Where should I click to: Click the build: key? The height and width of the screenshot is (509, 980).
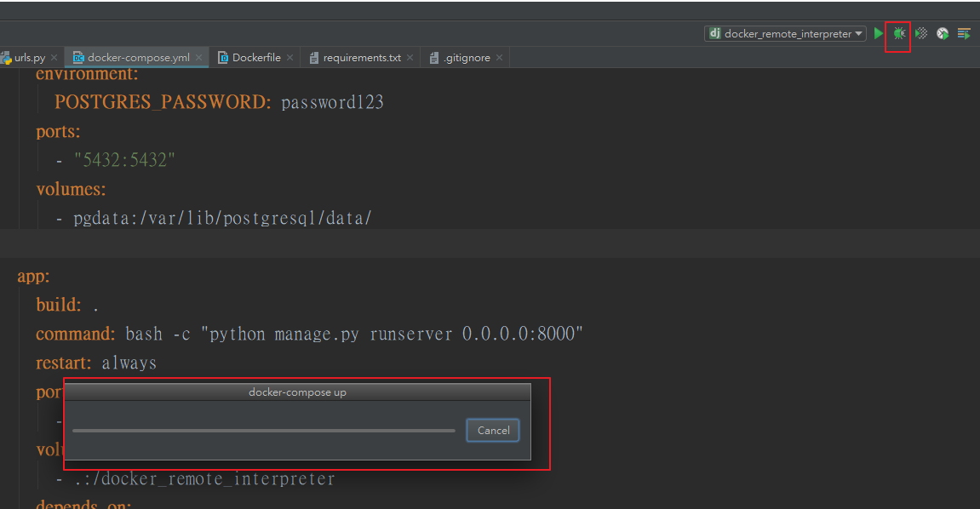point(59,305)
